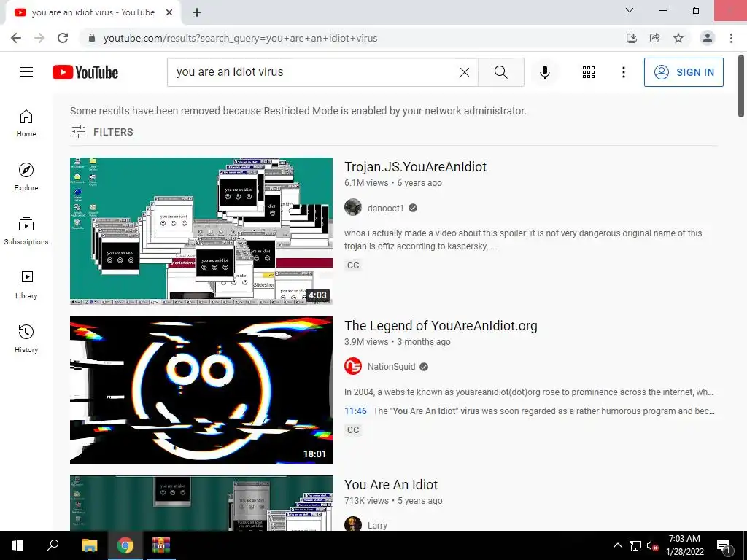Click the browser forward arrow

click(39, 38)
